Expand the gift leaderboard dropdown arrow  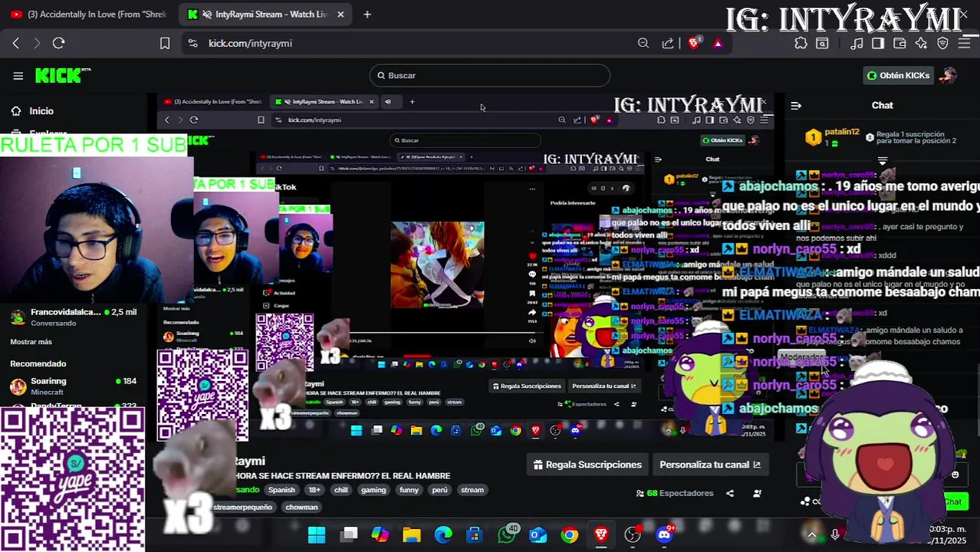point(882,161)
